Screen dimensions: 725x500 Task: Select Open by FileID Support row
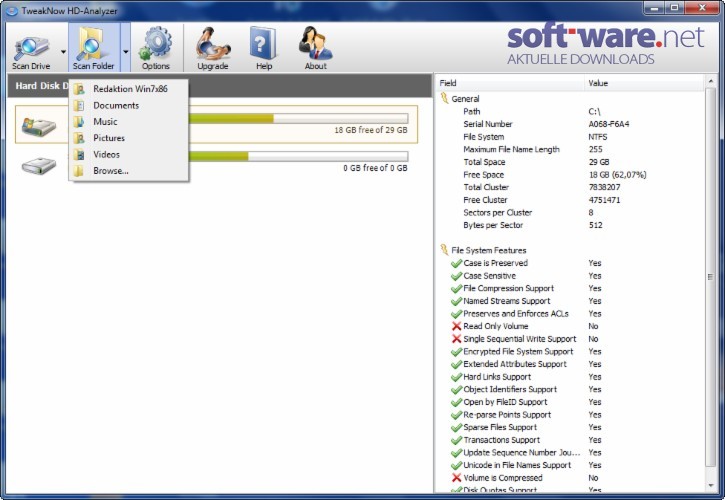570,402
